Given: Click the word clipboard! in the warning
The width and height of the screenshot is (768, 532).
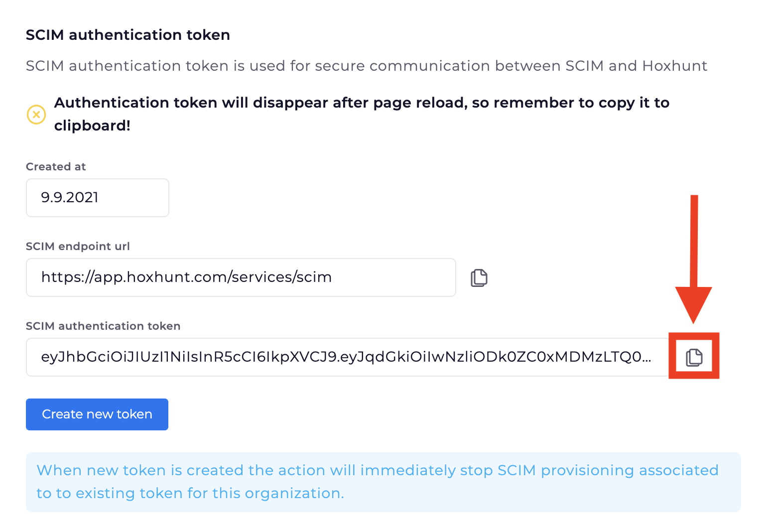Looking at the screenshot, I should tap(92, 126).
